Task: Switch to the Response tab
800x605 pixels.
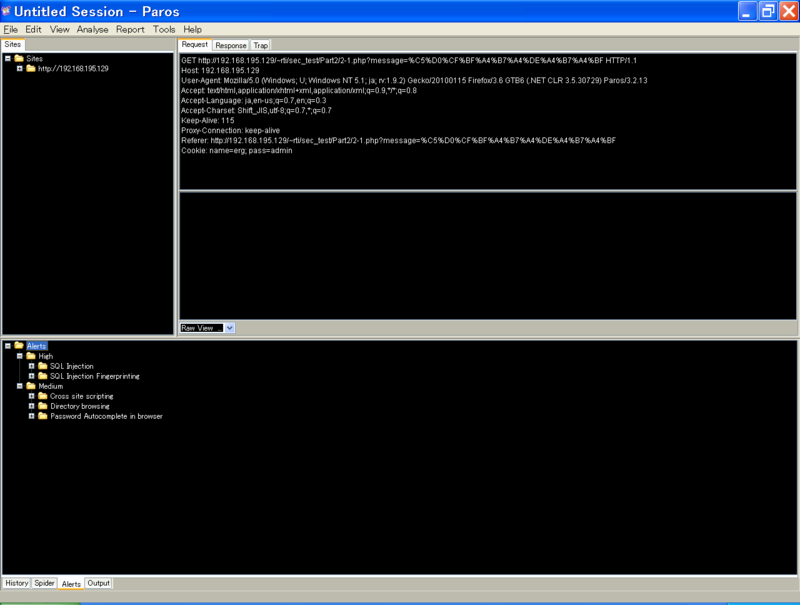Action: coord(231,45)
